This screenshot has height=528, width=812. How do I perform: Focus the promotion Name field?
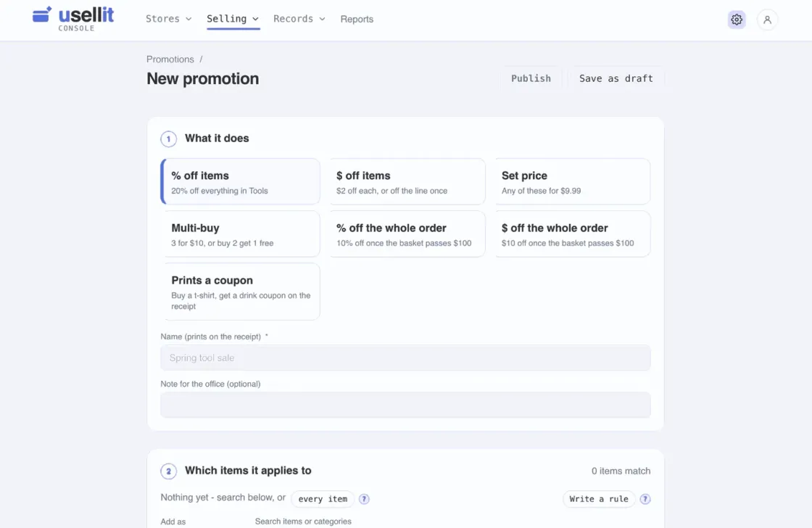pyautogui.click(x=405, y=358)
